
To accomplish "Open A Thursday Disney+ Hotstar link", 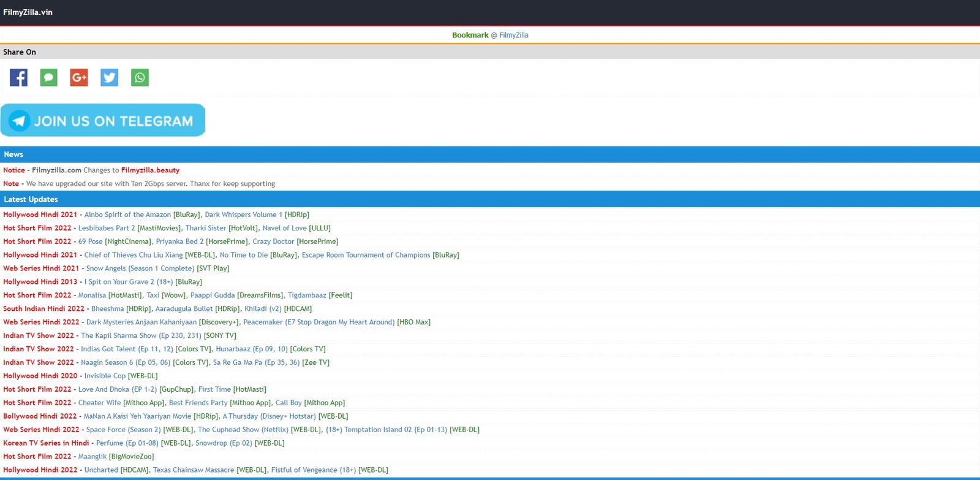I will click(x=269, y=417).
